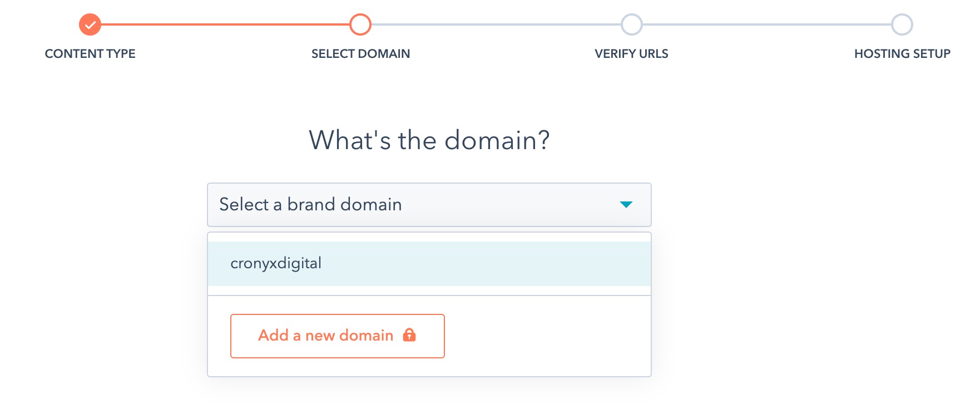Click the Hosting Setup step circle
Viewport: 980px width, 404px height.
pyautogui.click(x=902, y=24)
